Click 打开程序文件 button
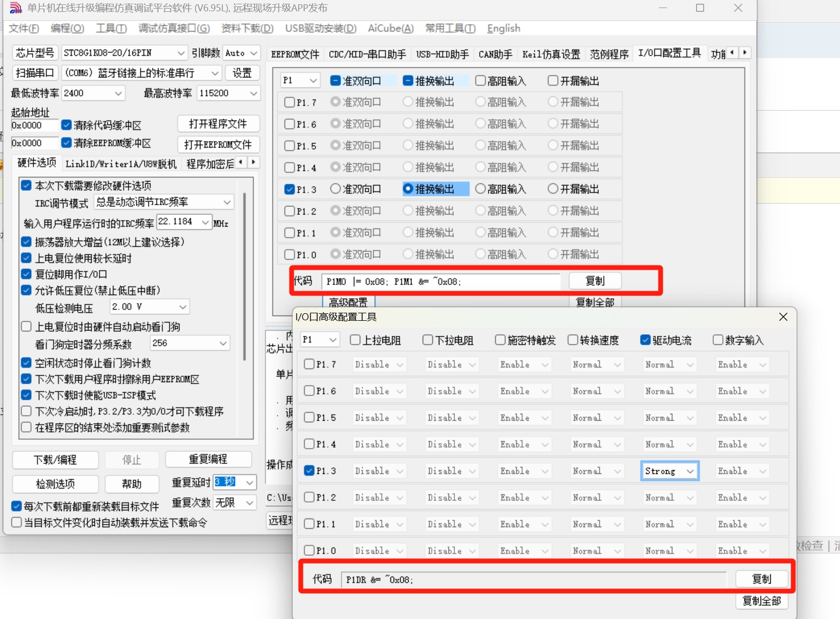This screenshot has height=619, width=840. click(x=218, y=124)
